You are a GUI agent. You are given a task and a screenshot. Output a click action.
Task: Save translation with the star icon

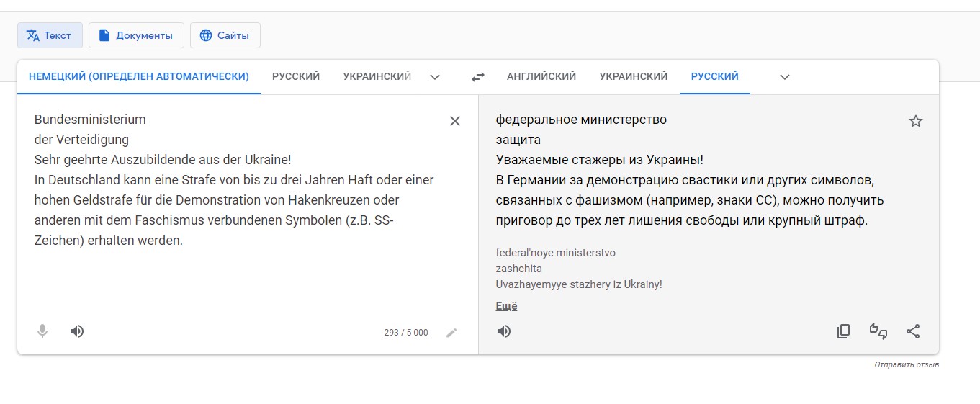pos(916,121)
